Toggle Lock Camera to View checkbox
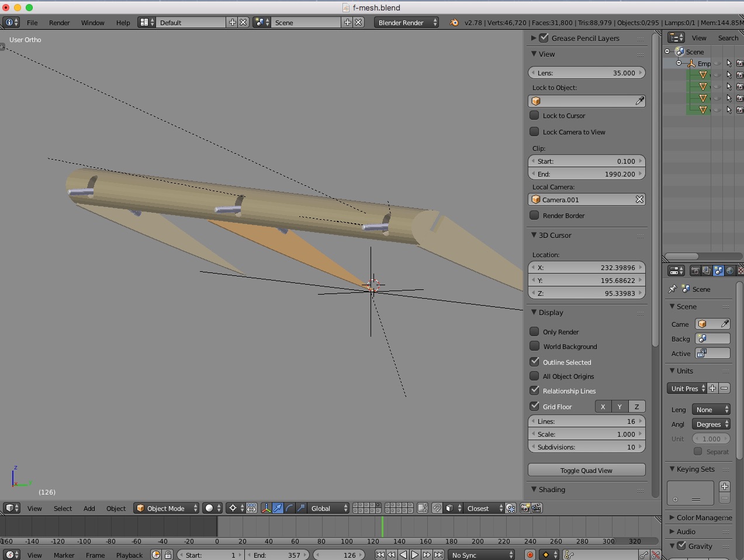The height and width of the screenshot is (560, 744). [x=534, y=132]
